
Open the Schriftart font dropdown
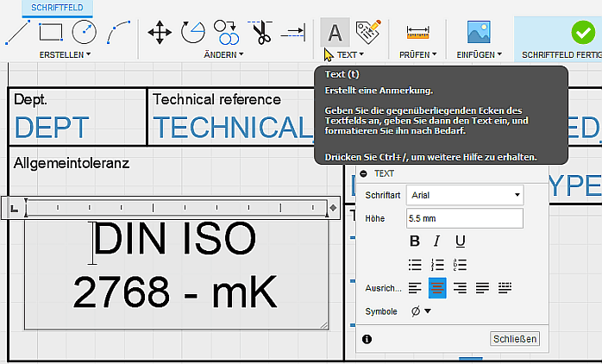465,195
